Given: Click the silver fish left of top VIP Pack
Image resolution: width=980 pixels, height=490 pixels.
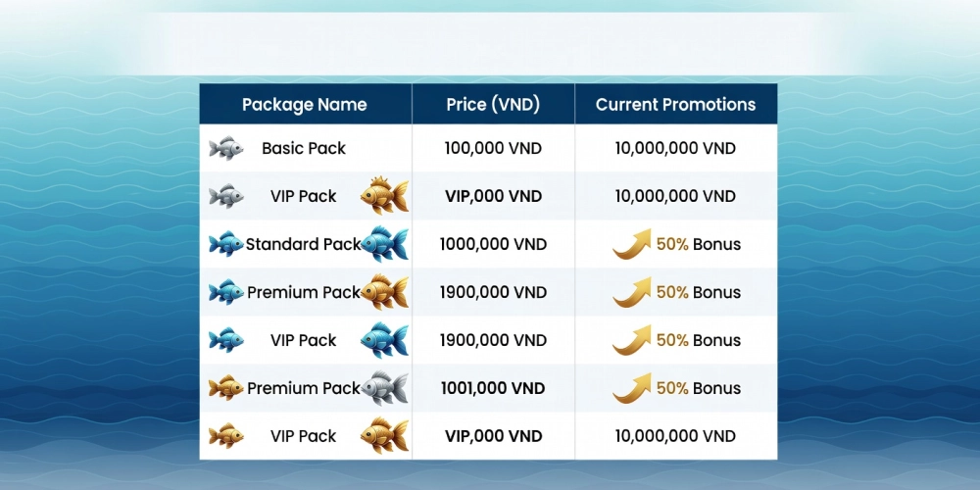Looking at the screenshot, I should [x=225, y=196].
